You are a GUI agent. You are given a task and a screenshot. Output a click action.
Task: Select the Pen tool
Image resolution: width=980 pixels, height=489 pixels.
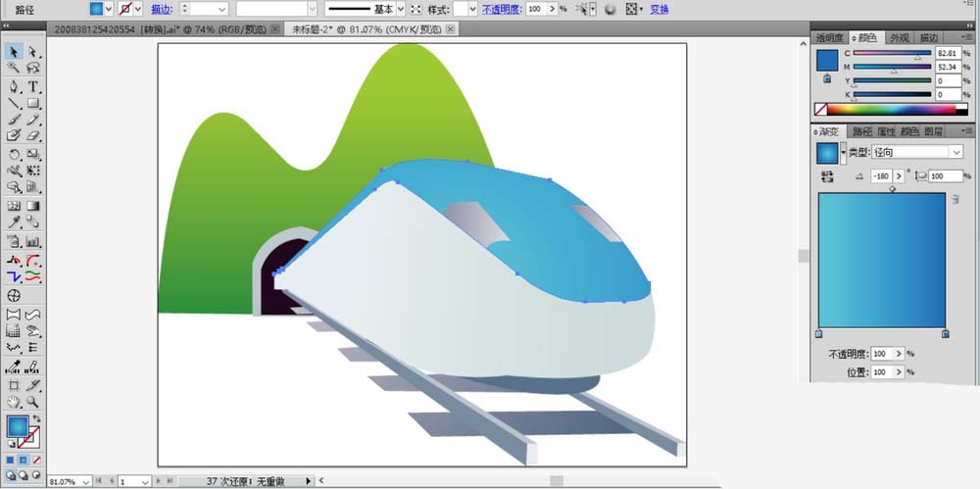pyautogui.click(x=14, y=86)
